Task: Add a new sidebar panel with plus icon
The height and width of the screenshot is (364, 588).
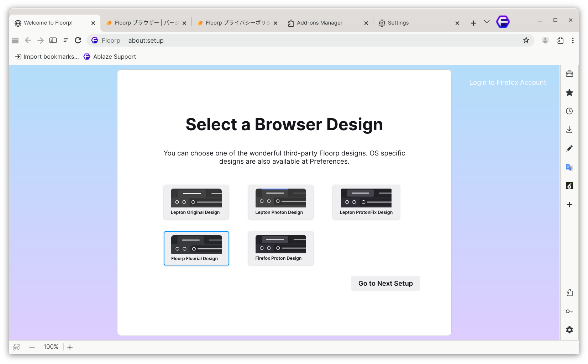Action: 569,205
